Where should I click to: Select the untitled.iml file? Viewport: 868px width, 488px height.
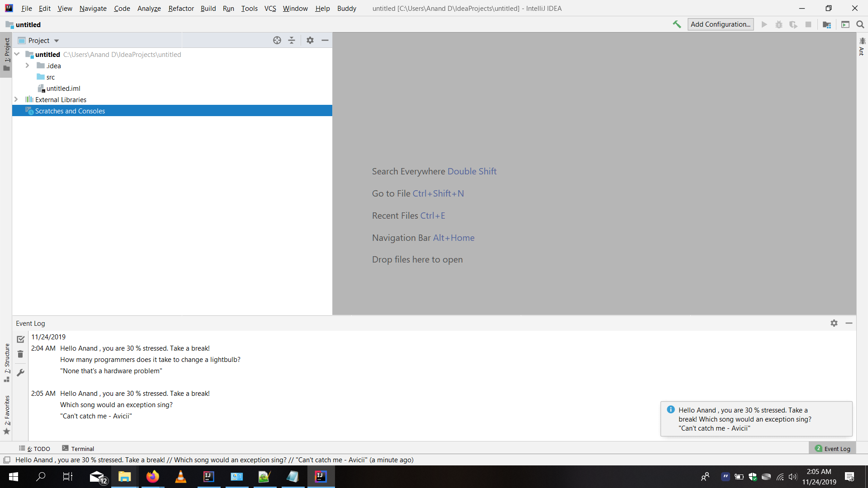pos(63,89)
